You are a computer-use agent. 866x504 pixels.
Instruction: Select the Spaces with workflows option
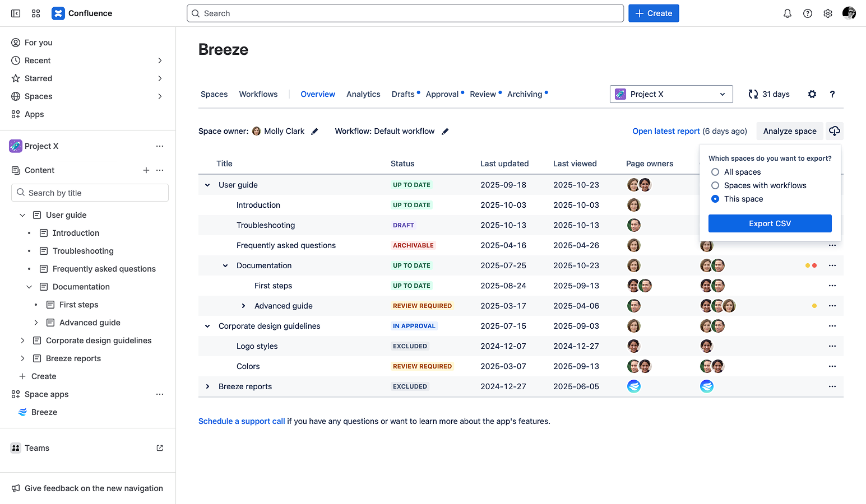coord(715,185)
